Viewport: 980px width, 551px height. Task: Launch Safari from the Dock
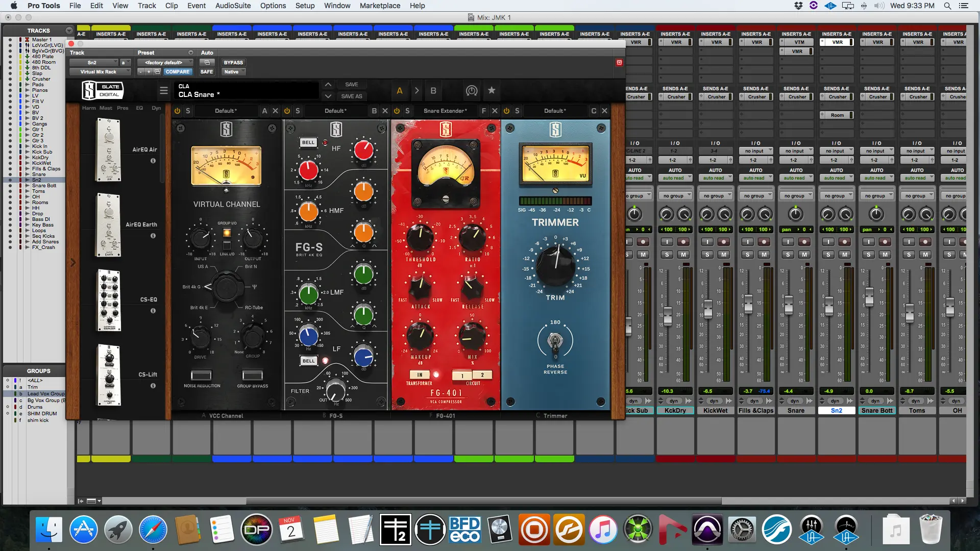click(x=153, y=529)
